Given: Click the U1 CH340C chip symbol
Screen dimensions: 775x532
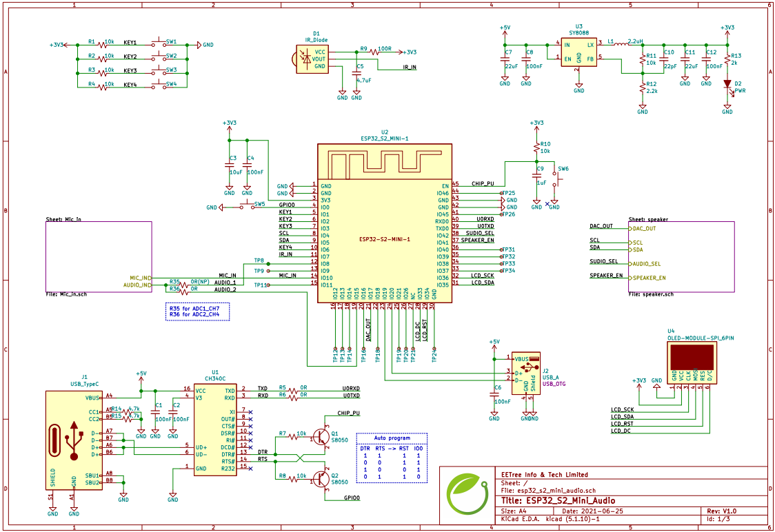Looking at the screenshot, I should pos(215,430).
